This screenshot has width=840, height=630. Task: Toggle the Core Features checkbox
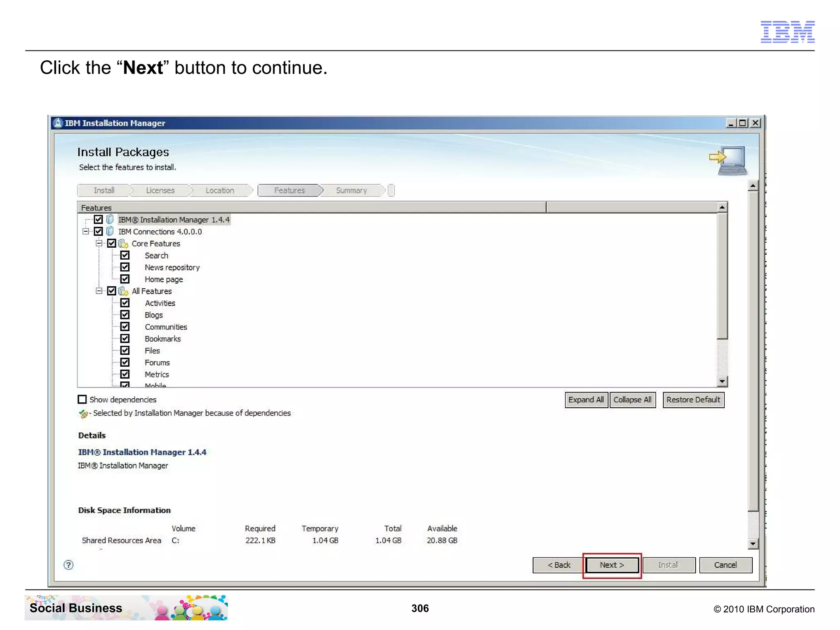coord(112,243)
